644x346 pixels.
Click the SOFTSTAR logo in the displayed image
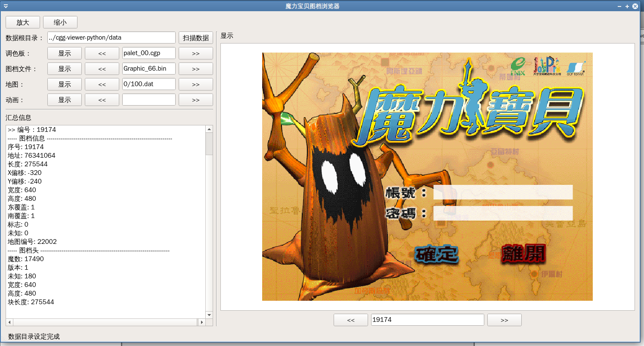click(x=576, y=68)
